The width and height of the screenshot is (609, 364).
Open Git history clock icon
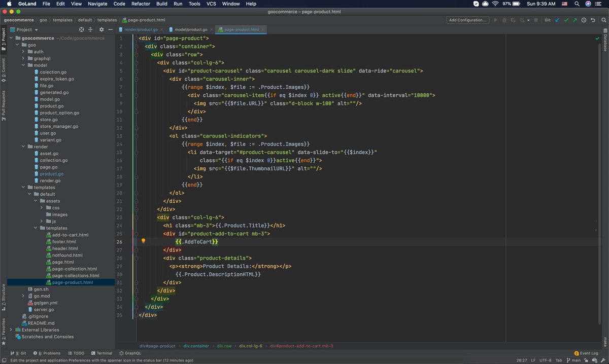pyautogui.click(x=584, y=20)
